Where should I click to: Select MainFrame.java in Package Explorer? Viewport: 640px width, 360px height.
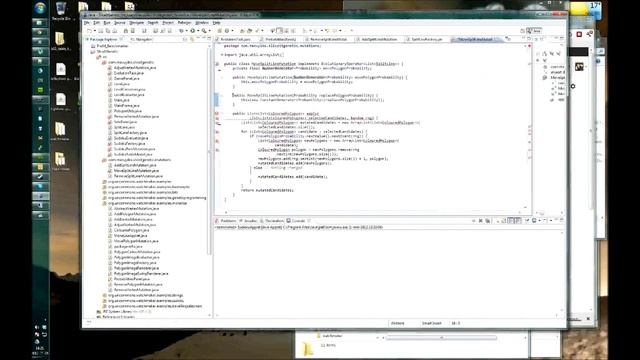pyautogui.click(x=127, y=105)
